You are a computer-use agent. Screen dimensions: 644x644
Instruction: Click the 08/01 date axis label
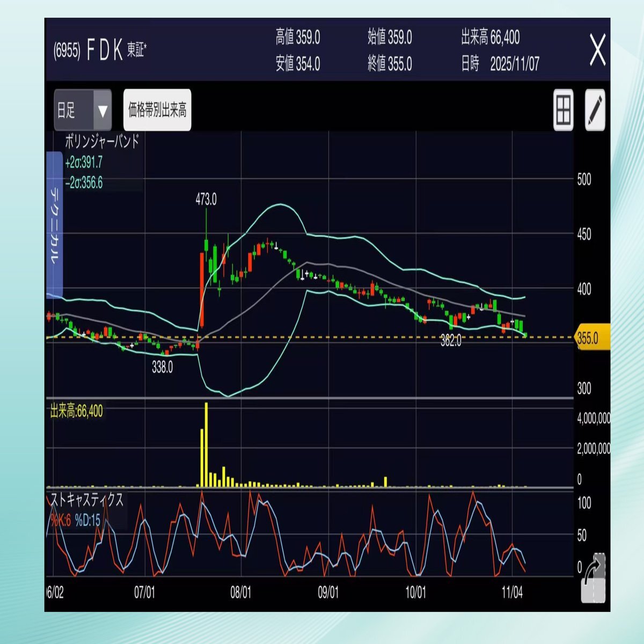click(x=240, y=592)
